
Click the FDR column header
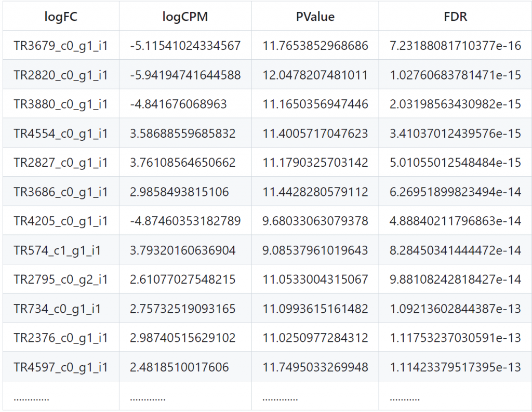point(455,17)
